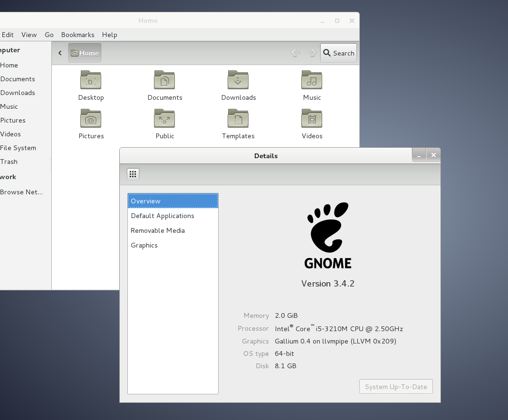Select Graphics in Details sidebar
Screen dimensions: 508x420
coord(173,245)
